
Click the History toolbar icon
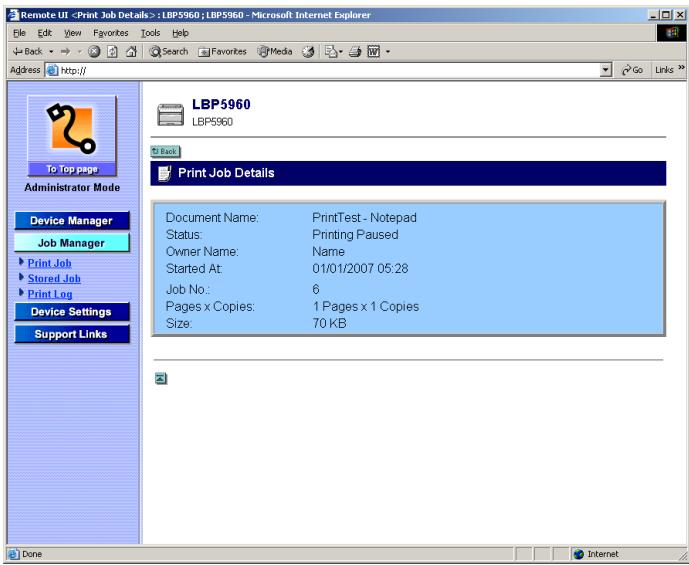click(x=308, y=52)
